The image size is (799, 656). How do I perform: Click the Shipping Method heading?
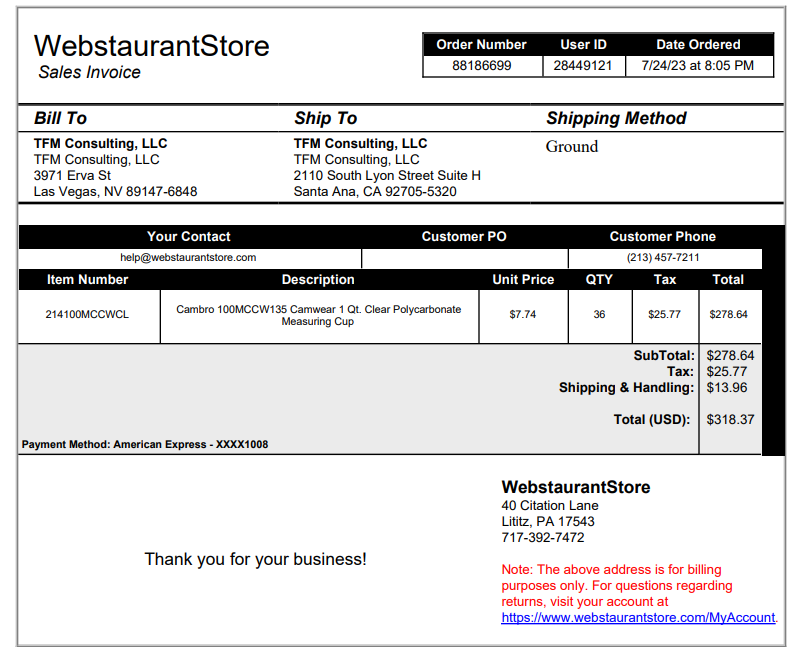616,118
